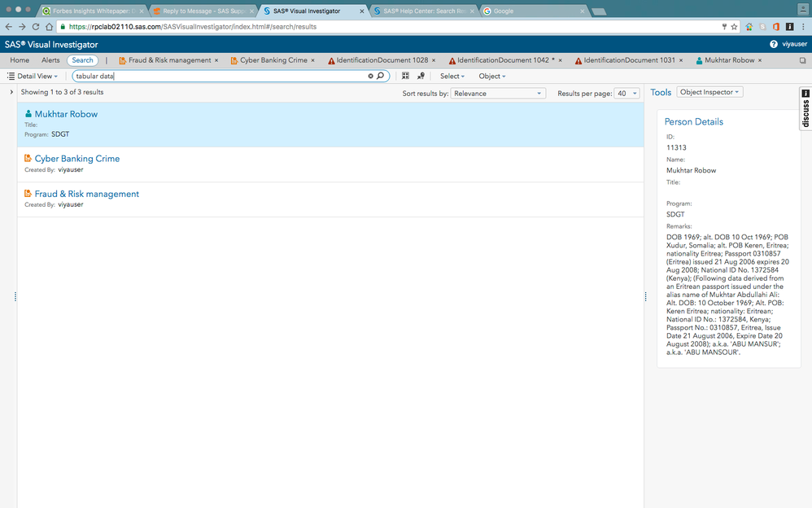
Task: Switch to Forbes Insights Whitepaper browser tab
Action: pyautogui.click(x=94, y=11)
